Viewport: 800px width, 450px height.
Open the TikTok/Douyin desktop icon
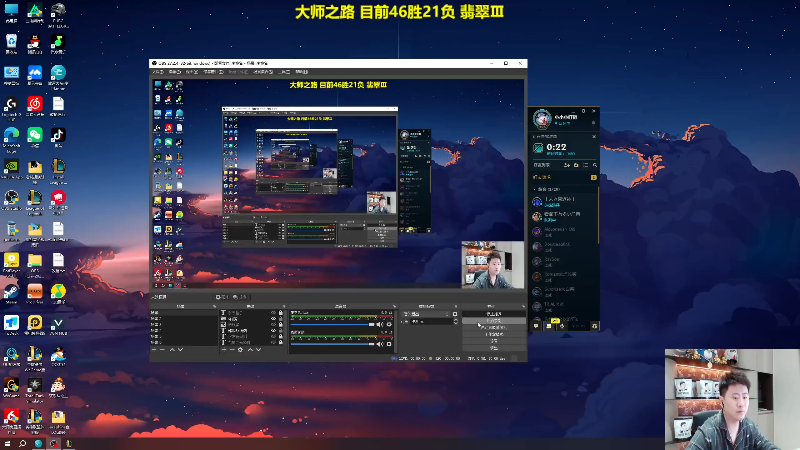point(58,136)
